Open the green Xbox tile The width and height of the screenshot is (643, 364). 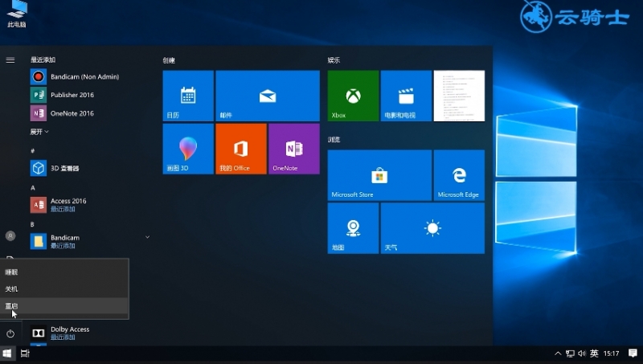[353, 96]
